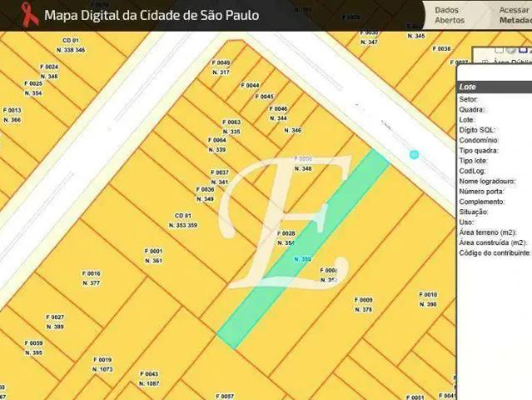Screen dimensions: 532x400
Task: Click the Setor field label
Action: click(468, 99)
